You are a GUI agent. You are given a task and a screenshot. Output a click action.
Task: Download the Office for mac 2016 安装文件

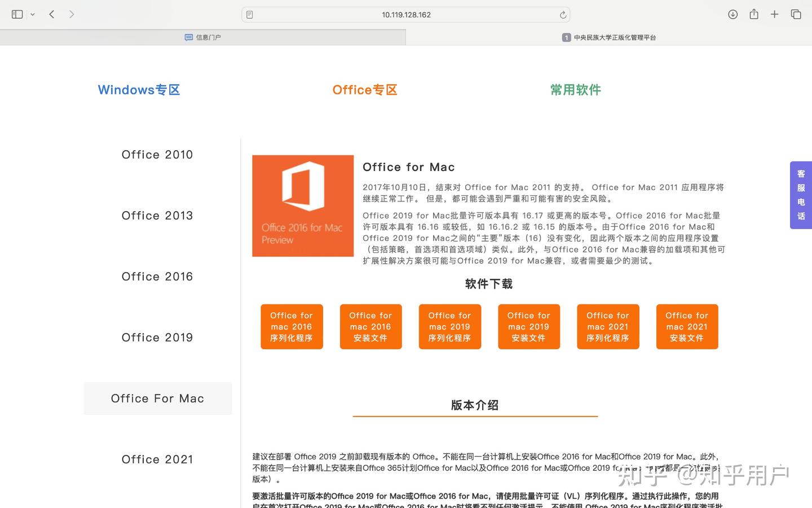(x=370, y=326)
